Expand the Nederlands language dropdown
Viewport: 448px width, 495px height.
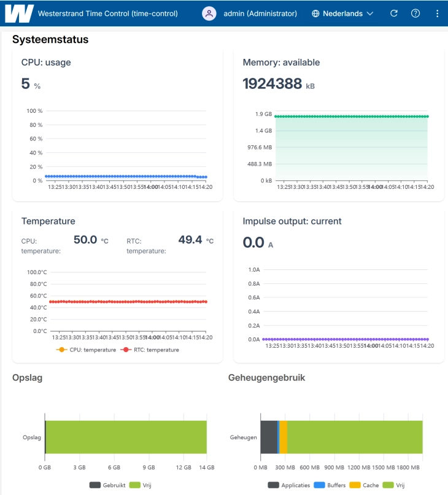coord(343,13)
